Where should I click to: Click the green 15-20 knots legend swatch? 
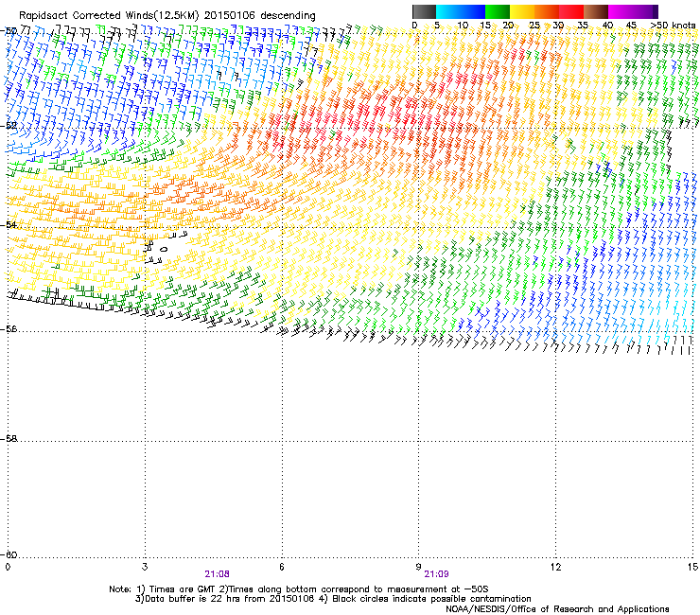pyautogui.click(x=498, y=11)
